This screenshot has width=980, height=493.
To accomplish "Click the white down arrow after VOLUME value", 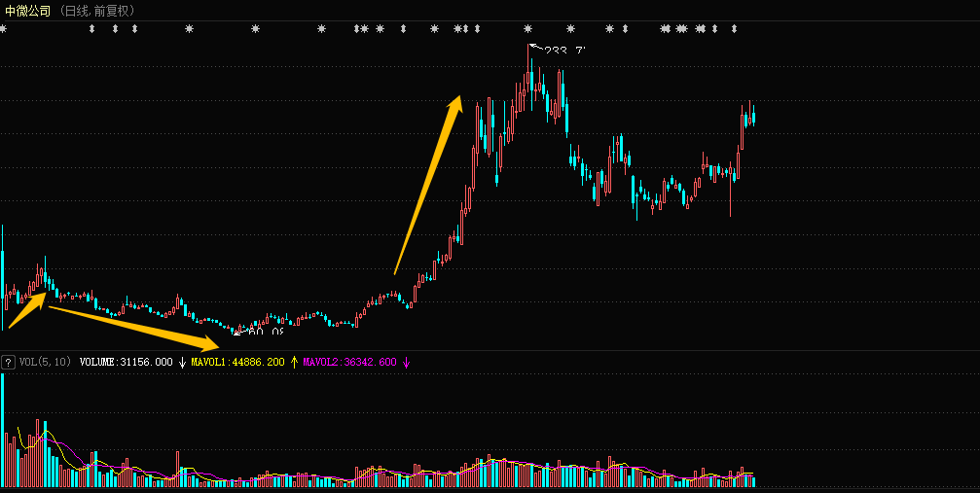I will pos(182,362).
